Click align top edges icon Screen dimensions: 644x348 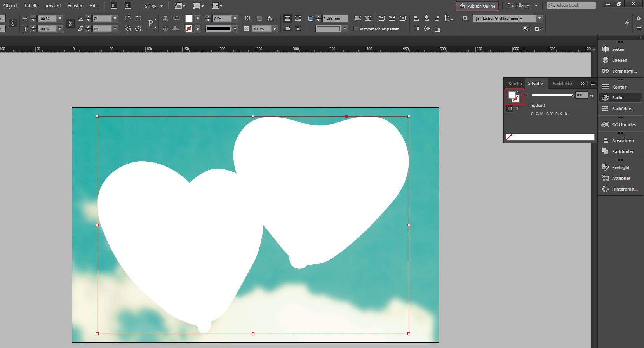416,29
